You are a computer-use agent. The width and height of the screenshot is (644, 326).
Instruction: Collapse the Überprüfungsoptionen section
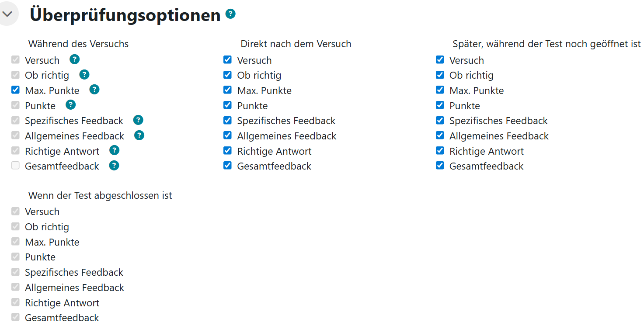coord(7,14)
